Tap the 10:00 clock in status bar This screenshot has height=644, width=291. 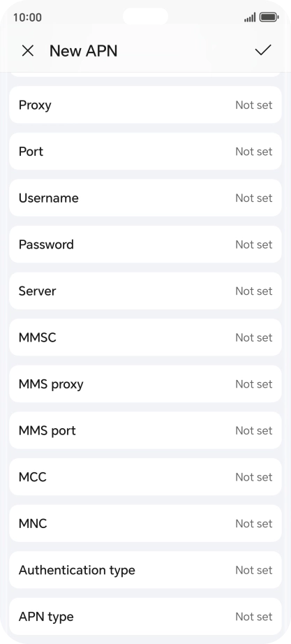tap(27, 17)
